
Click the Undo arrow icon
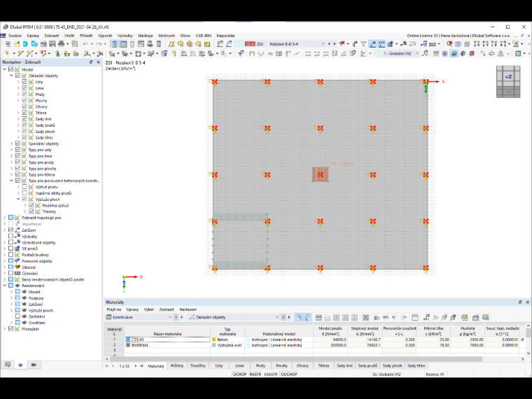(85, 44)
